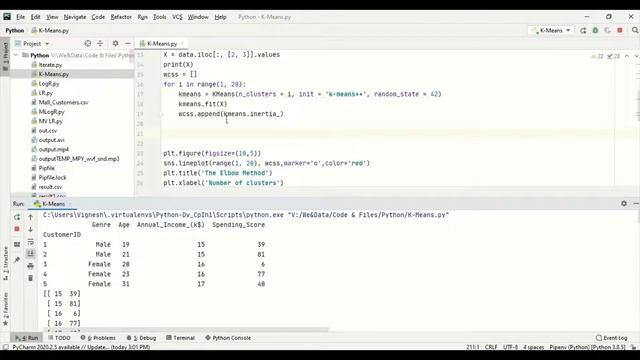Open the Event Log
The image size is (640, 360).
coord(611,338)
